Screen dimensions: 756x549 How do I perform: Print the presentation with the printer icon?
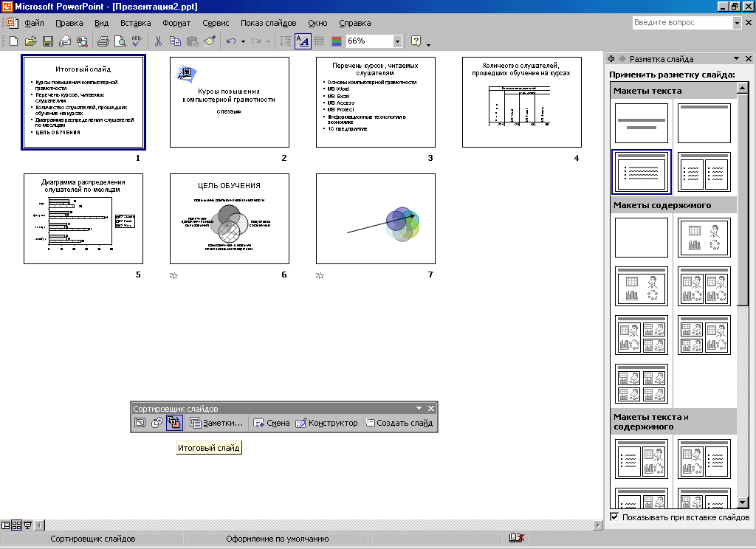coord(103,41)
